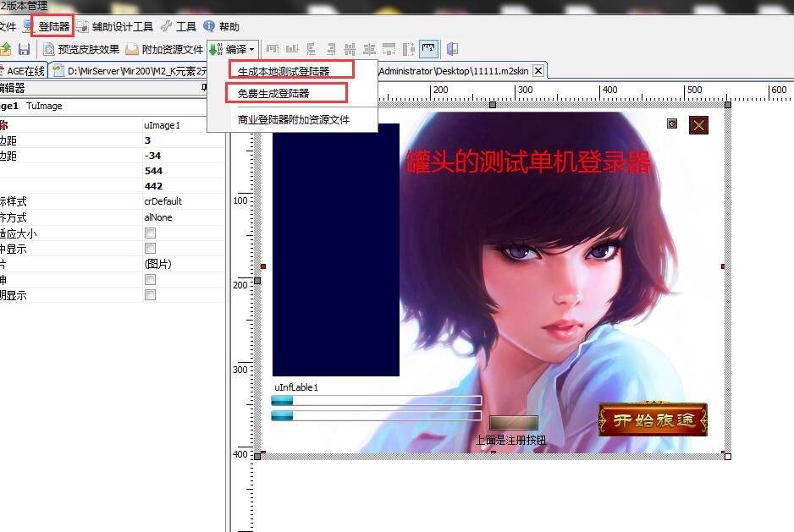Click the 登陆器 menu computer icon
The image size is (794, 532).
click(29, 26)
